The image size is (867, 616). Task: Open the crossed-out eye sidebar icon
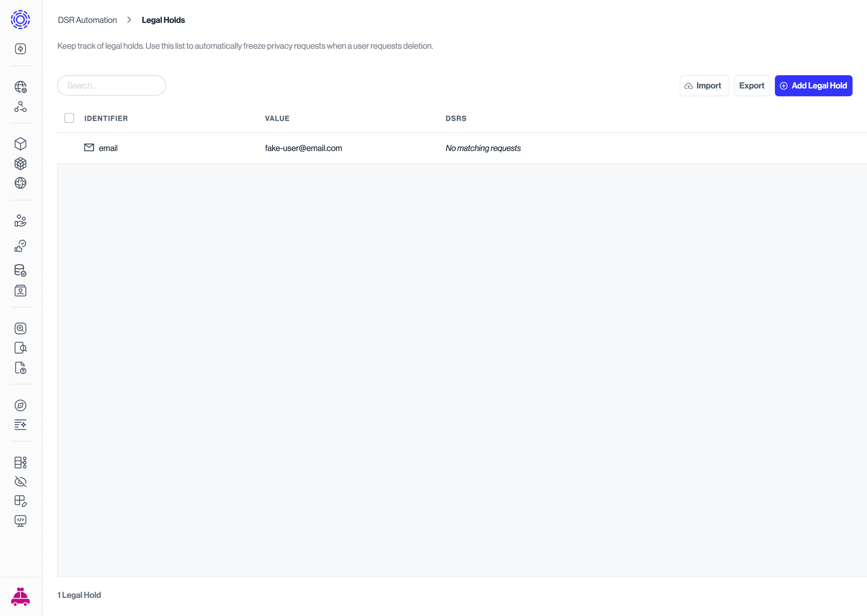pyautogui.click(x=21, y=482)
